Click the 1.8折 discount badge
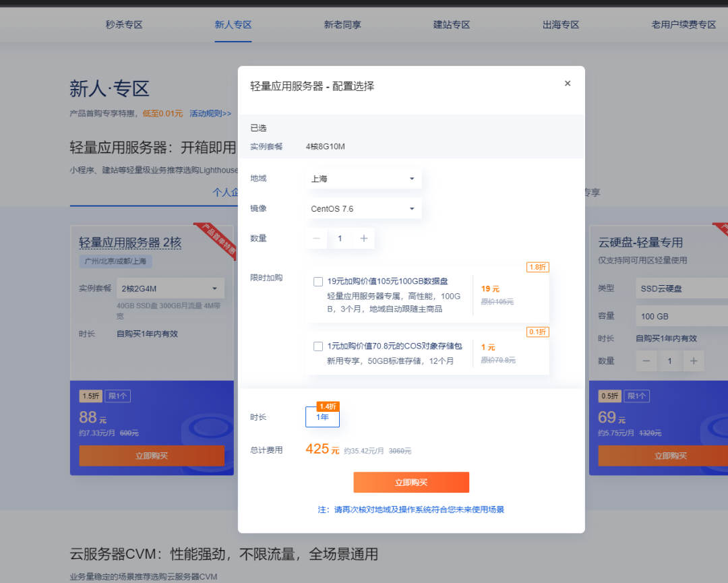728x583 pixels. coord(538,268)
